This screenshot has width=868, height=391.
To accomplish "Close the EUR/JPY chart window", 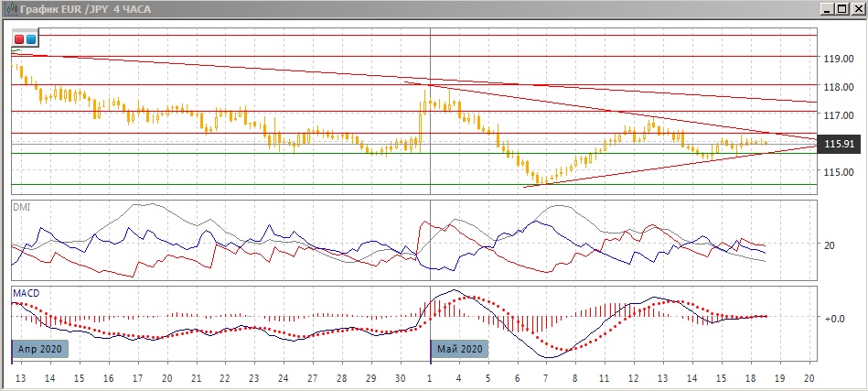I will pos(857,8).
